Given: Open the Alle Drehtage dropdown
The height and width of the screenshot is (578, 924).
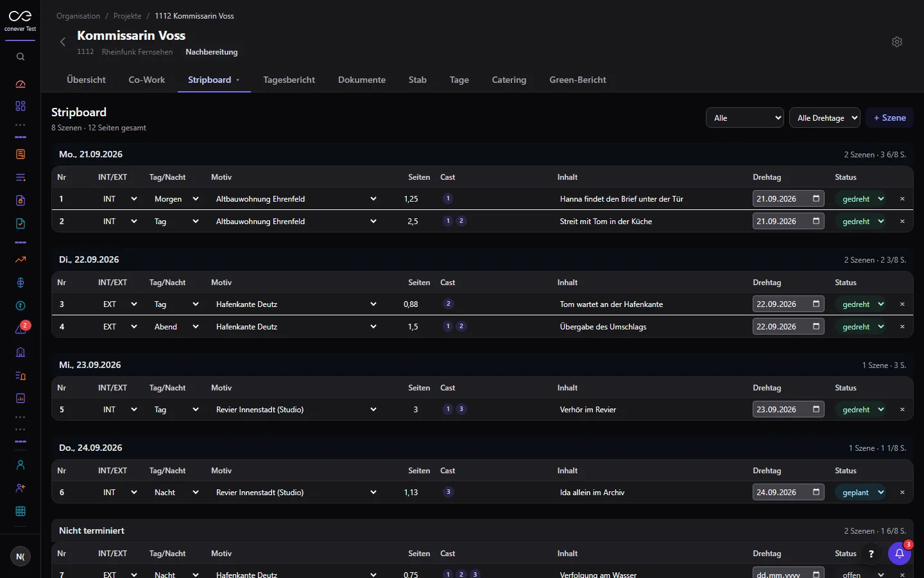Looking at the screenshot, I should point(825,118).
